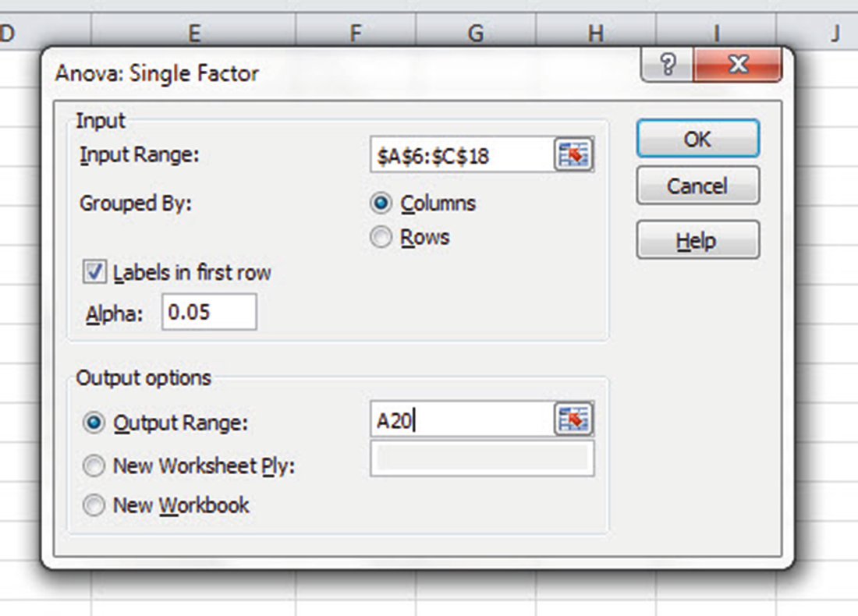Click the Input Range collapse-dialog icon
This screenshot has width=858, height=616.
(573, 155)
